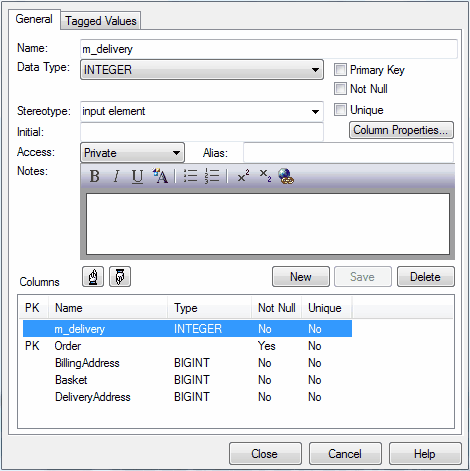This screenshot has width=470, height=471.
Task: Click the Unique column header
Action: coord(327,308)
